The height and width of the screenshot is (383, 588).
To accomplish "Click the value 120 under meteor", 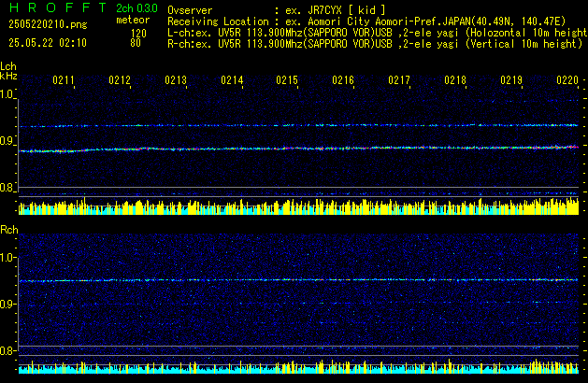I will pyautogui.click(x=138, y=34).
